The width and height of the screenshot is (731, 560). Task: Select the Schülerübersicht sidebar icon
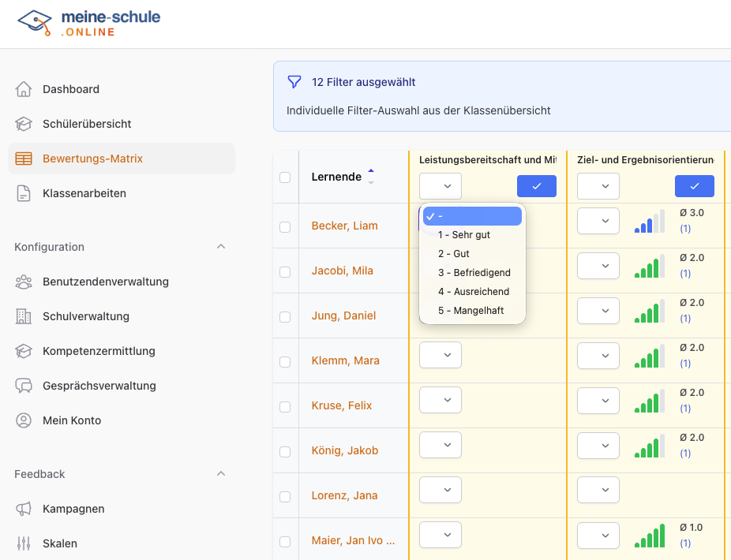click(x=24, y=124)
